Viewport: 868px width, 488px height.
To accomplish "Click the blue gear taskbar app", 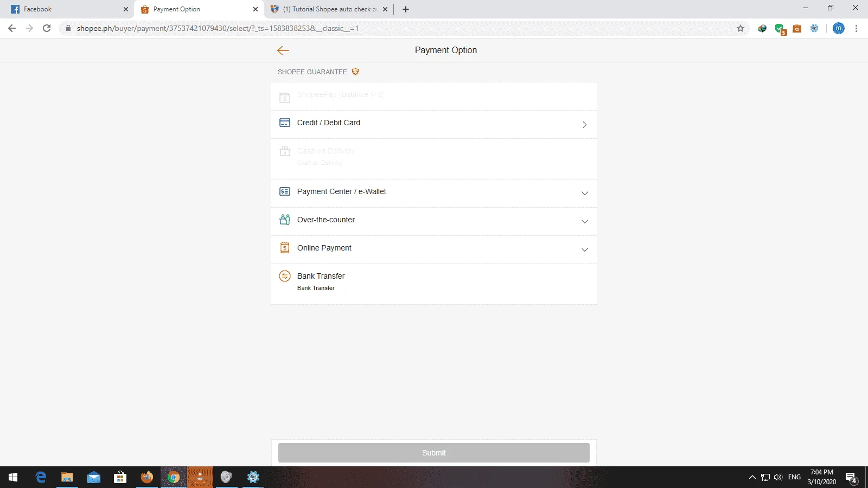I will tap(253, 477).
